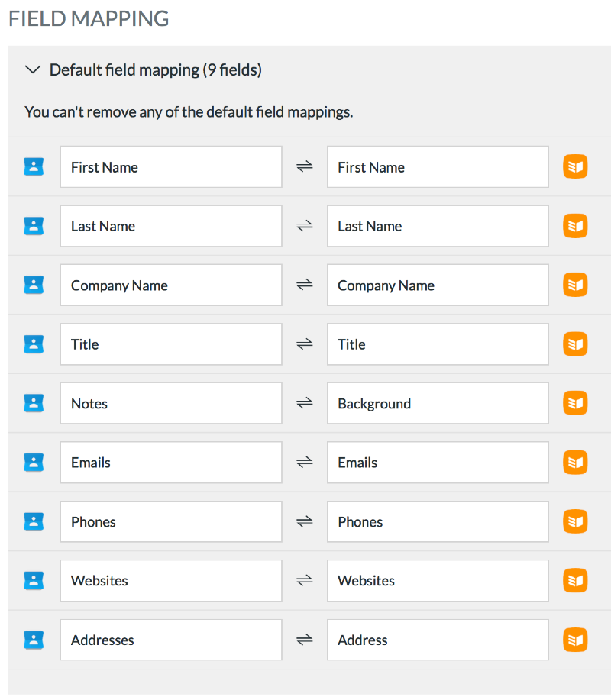The height and width of the screenshot is (700, 611).
Task: Click sync arrows between Last Name fields
Action: click(305, 226)
